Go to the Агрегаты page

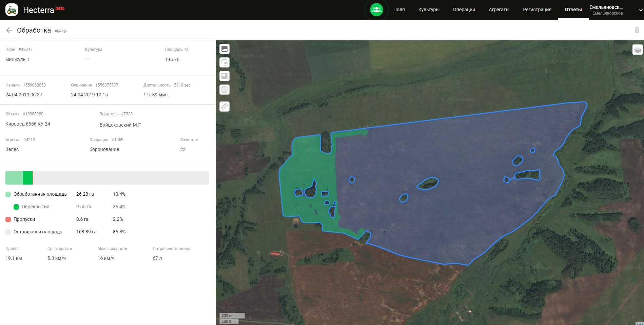[x=499, y=9]
